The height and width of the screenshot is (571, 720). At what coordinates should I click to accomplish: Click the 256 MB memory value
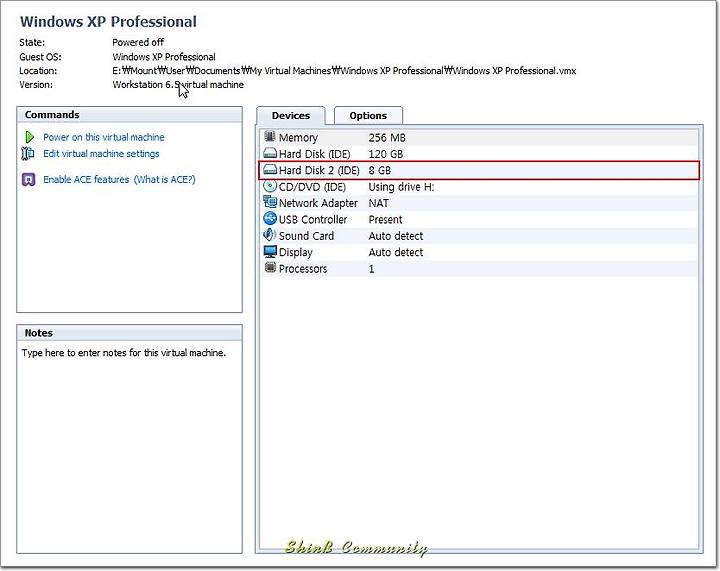(387, 138)
